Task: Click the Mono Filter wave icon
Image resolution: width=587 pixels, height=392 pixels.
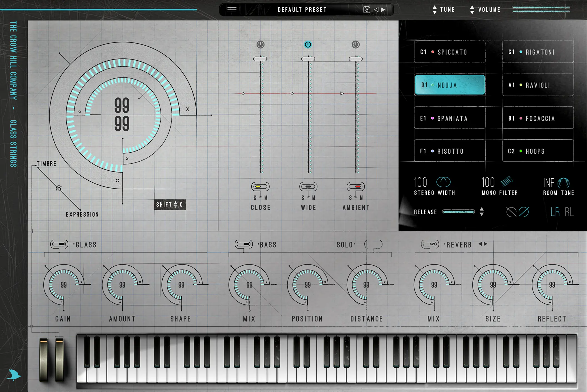Action: click(x=507, y=182)
